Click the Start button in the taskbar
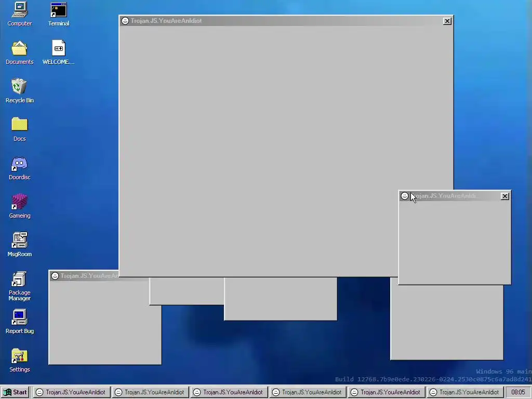 click(x=15, y=392)
